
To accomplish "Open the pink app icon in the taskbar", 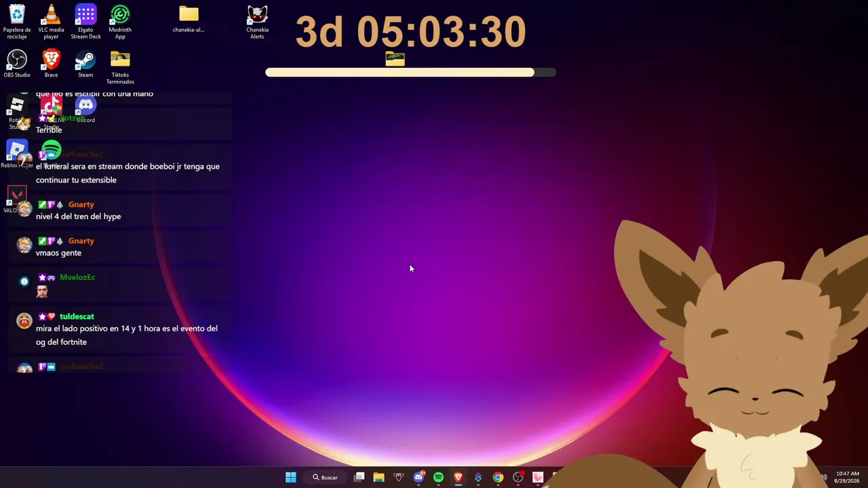I will (538, 477).
